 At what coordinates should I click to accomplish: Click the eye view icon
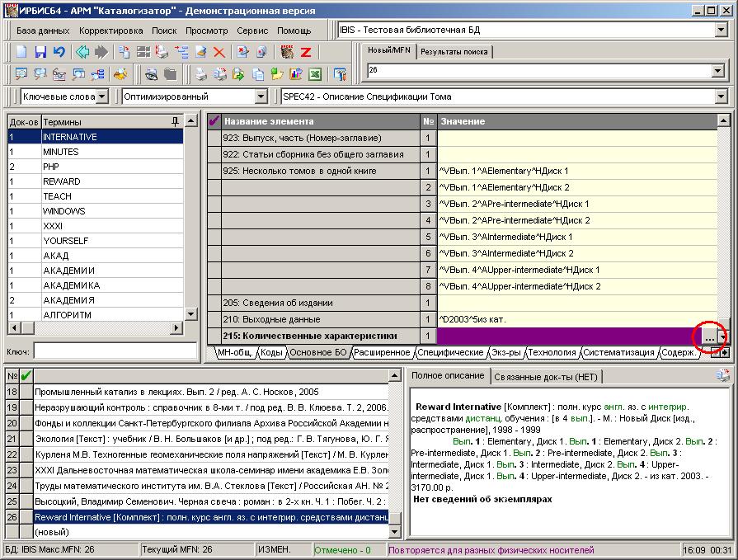pos(152,74)
